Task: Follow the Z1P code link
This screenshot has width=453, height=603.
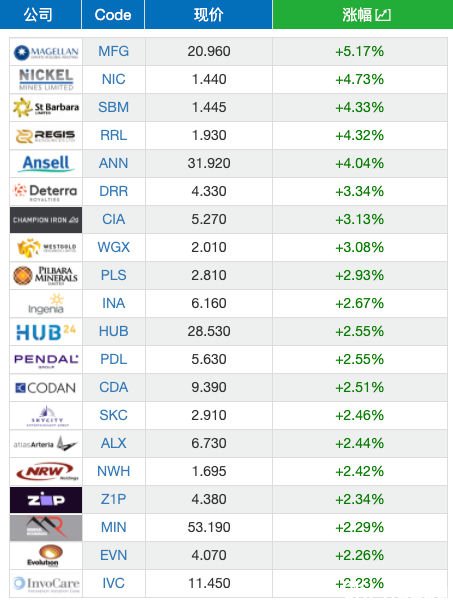Action: pos(113,499)
